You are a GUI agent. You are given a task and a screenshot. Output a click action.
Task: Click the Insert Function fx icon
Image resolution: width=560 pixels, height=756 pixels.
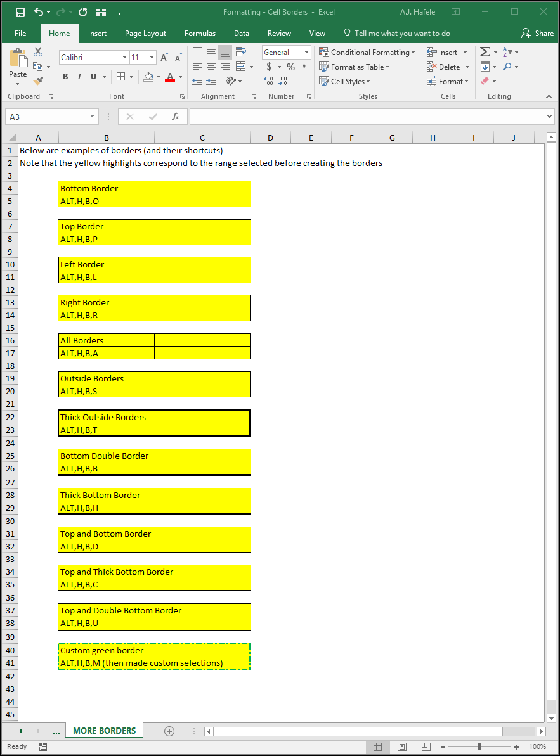click(176, 117)
